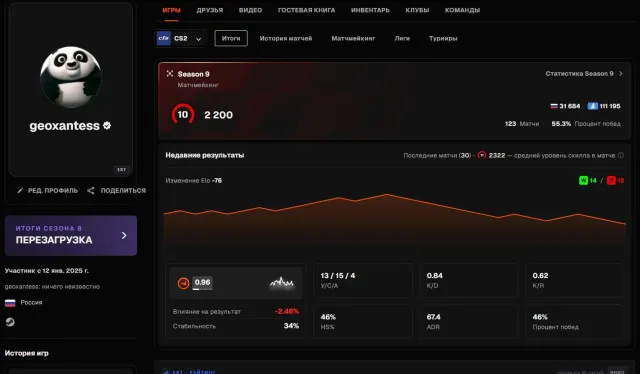Click the orange rating icon beside 0.96
This screenshot has width=640, height=374.
click(x=183, y=283)
